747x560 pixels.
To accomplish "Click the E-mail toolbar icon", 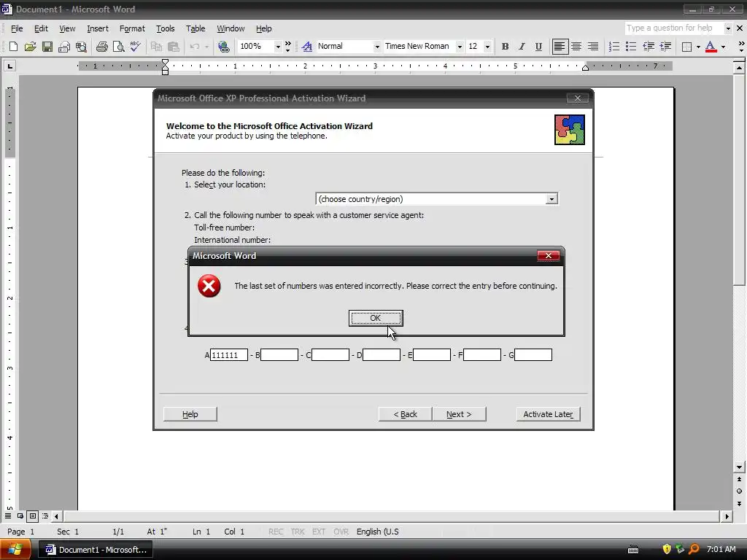I will (64, 46).
